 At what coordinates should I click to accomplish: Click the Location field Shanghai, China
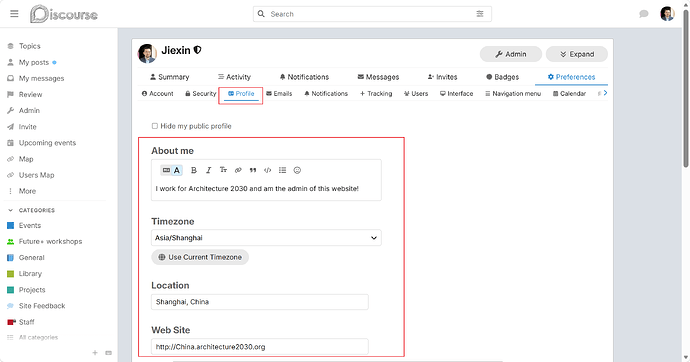click(x=260, y=302)
